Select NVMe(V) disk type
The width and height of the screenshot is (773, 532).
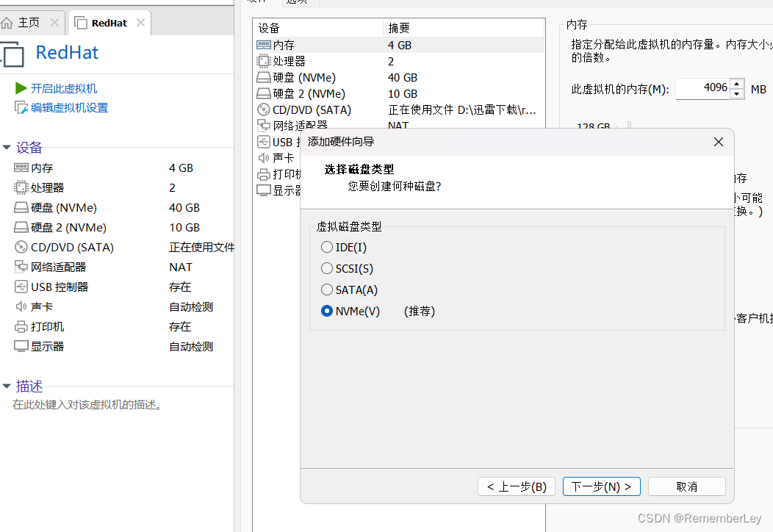pyautogui.click(x=327, y=311)
